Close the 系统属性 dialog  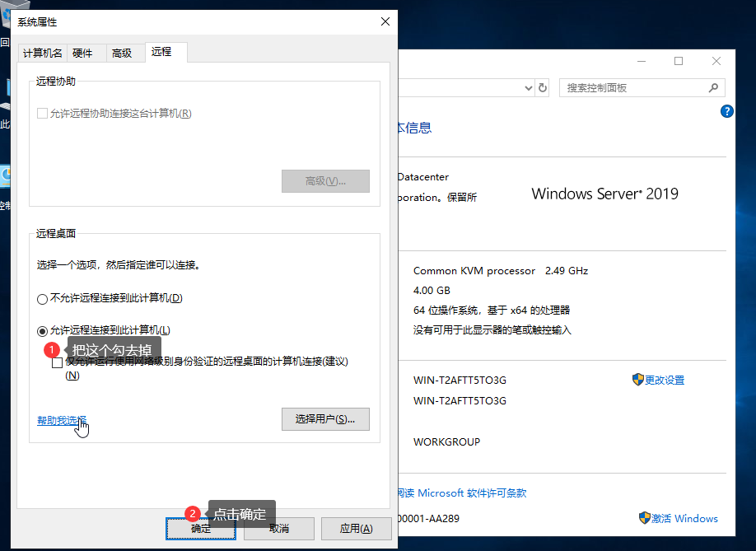tap(385, 21)
